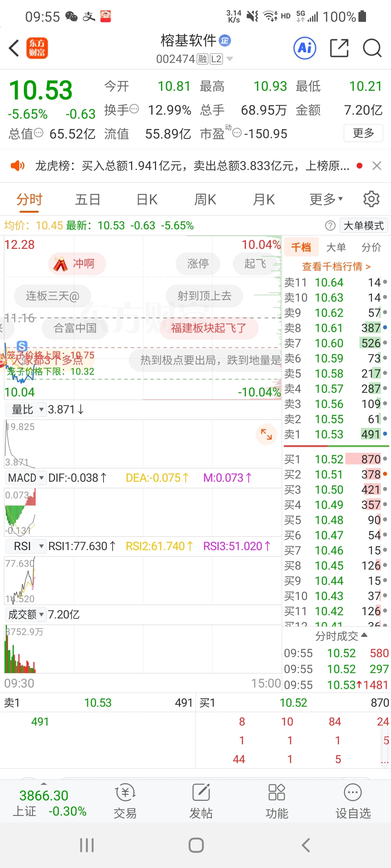Tap the info icon beside 市盈
Screen dimensions: 391x868
237,133
